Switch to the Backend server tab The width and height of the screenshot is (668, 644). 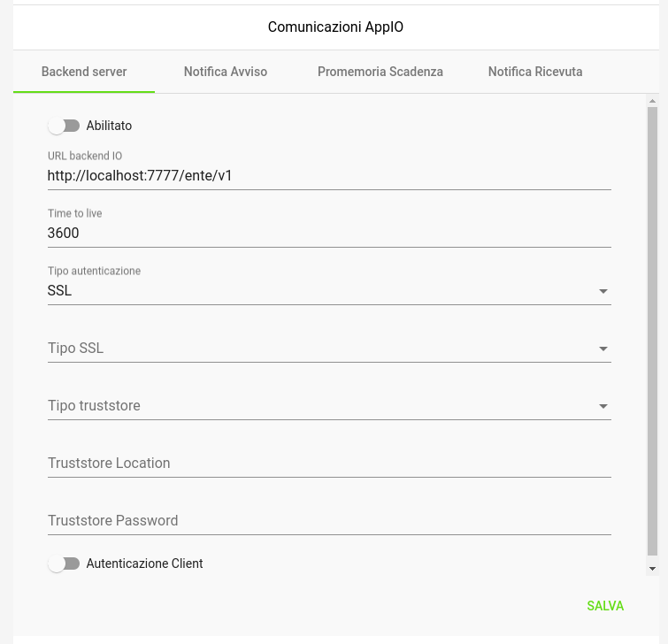84,72
